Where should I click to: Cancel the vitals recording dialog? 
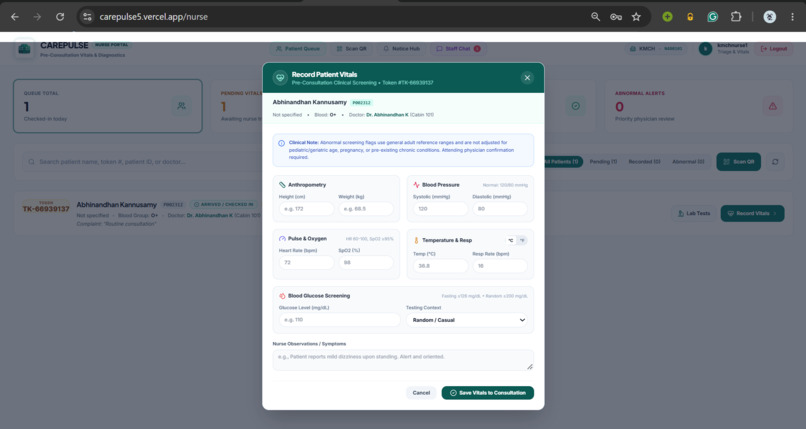click(x=421, y=393)
